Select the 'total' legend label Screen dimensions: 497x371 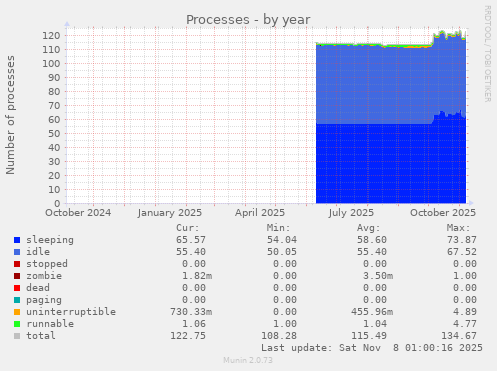pyautogui.click(x=41, y=336)
